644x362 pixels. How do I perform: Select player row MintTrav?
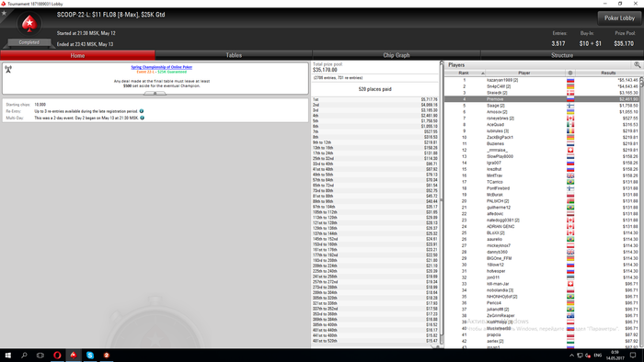click(541, 175)
